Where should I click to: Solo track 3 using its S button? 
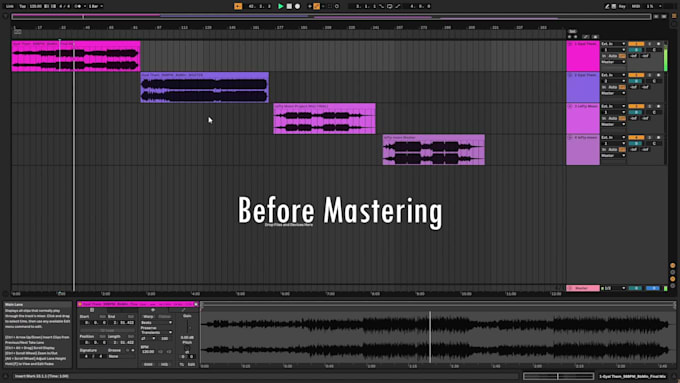click(650, 106)
